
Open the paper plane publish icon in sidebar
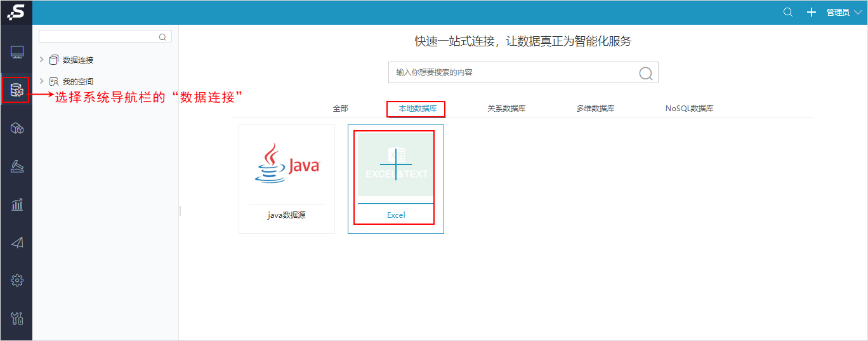(x=17, y=242)
